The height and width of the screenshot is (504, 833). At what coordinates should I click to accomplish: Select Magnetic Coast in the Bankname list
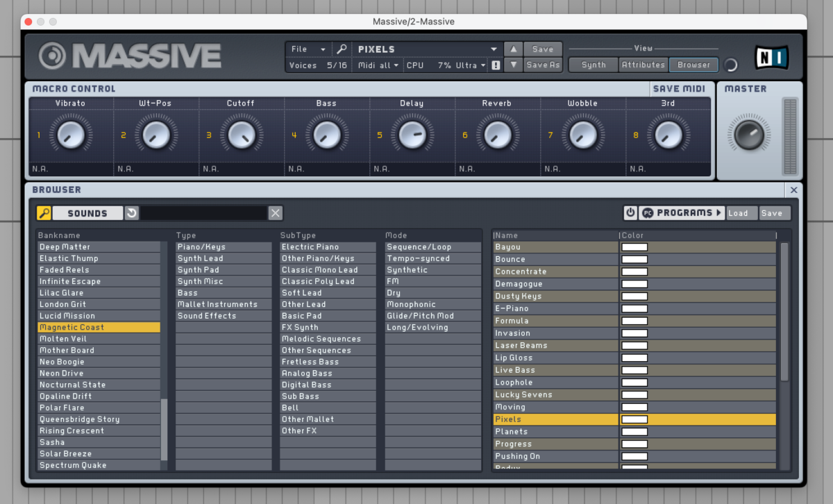point(71,327)
